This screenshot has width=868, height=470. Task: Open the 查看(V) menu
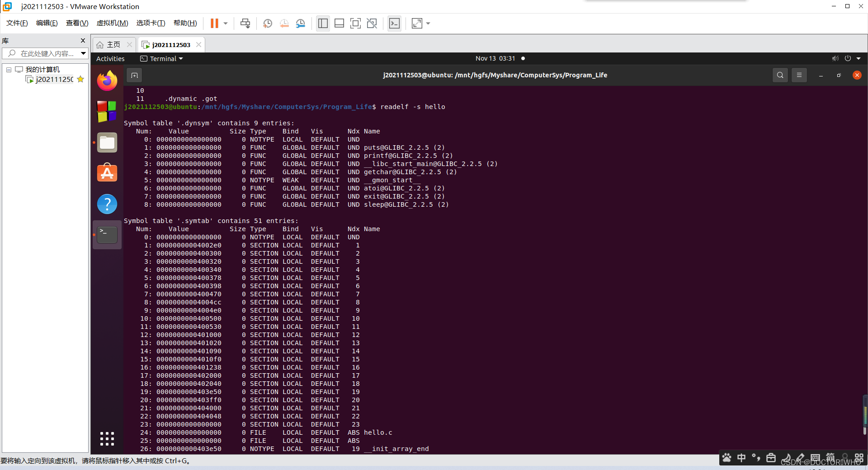pos(77,23)
